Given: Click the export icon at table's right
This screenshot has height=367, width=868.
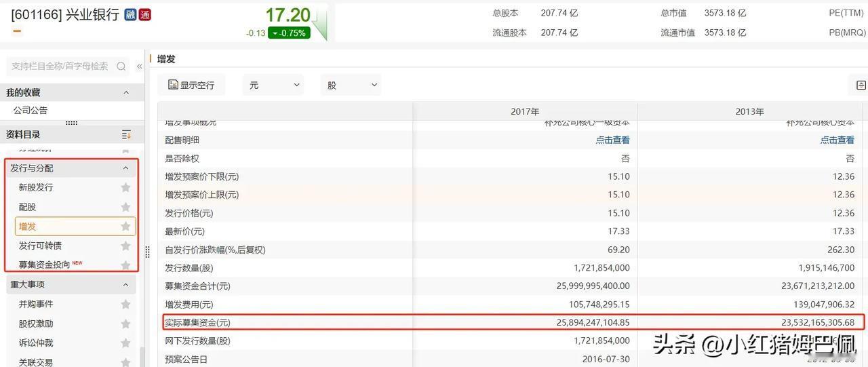Looking at the screenshot, I should tap(861, 85).
